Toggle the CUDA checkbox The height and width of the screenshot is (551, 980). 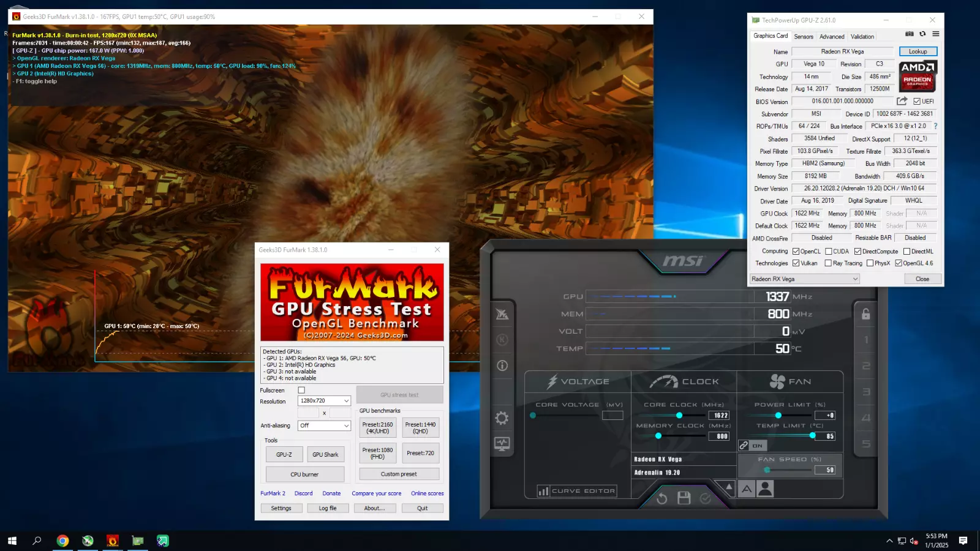pos(829,252)
